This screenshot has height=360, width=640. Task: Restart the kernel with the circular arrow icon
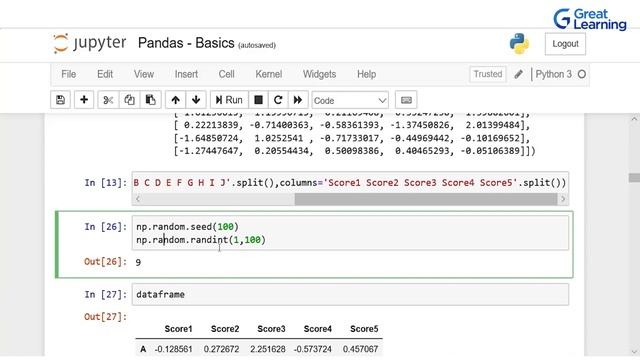[278, 100]
